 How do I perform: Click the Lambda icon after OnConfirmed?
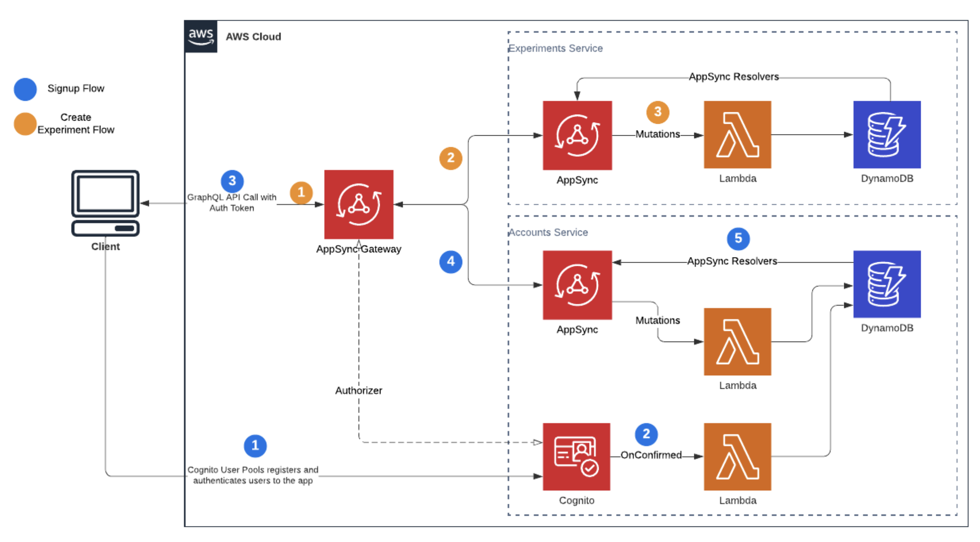pyautogui.click(x=737, y=456)
